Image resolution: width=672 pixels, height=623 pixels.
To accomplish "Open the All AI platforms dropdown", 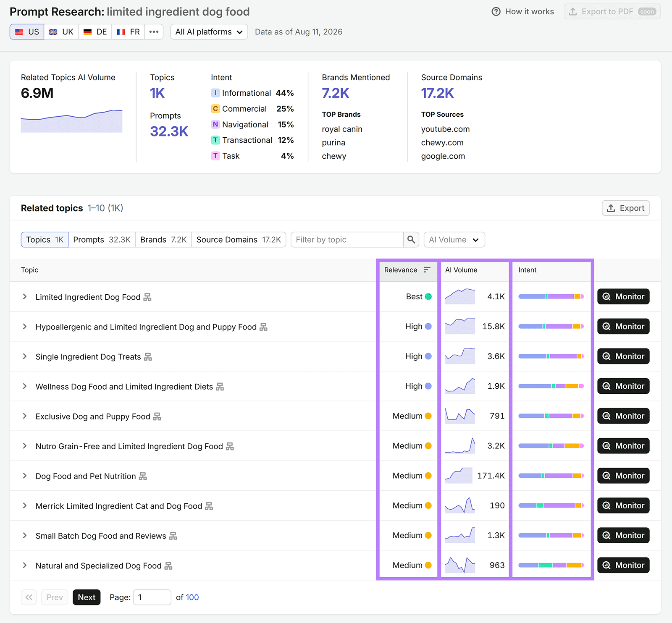I will 209,32.
